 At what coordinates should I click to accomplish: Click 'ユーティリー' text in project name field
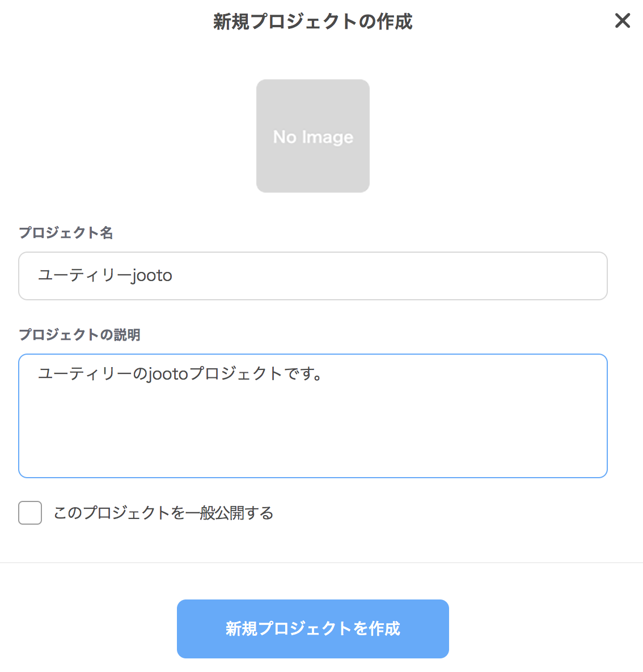(84, 275)
